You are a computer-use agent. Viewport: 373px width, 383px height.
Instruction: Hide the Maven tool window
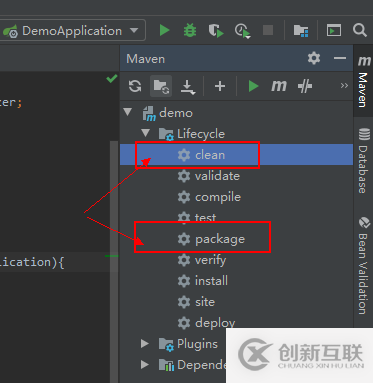[x=340, y=58]
